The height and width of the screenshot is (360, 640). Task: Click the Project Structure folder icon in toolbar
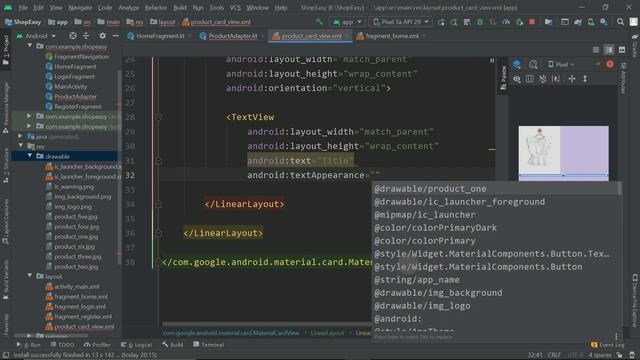point(548,22)
